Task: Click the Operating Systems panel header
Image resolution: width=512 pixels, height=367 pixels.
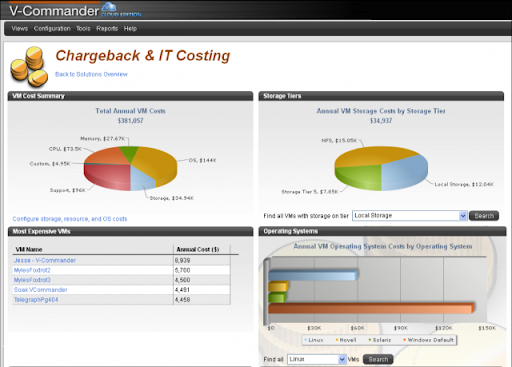Action: [x=382, y=231]
